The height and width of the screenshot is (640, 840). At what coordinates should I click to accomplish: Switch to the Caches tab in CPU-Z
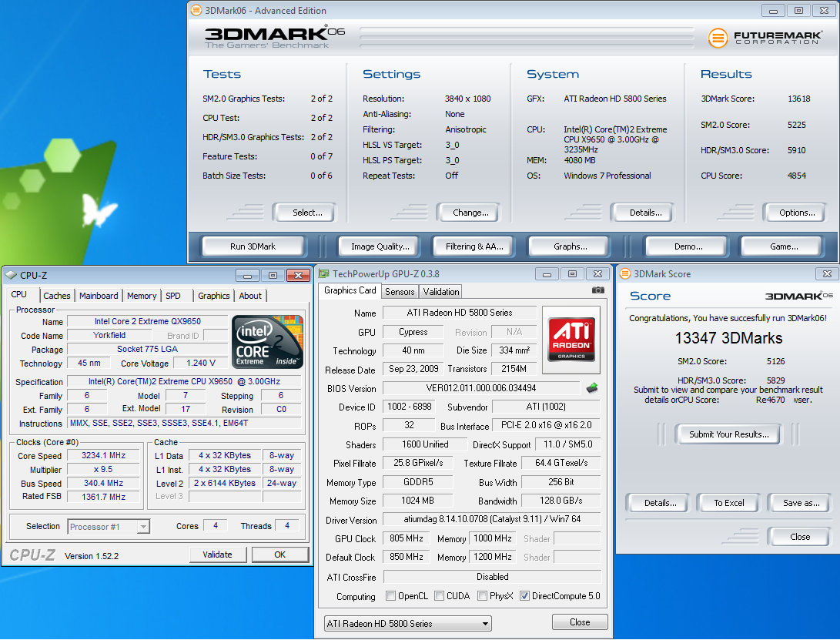[x=57, y=296]
